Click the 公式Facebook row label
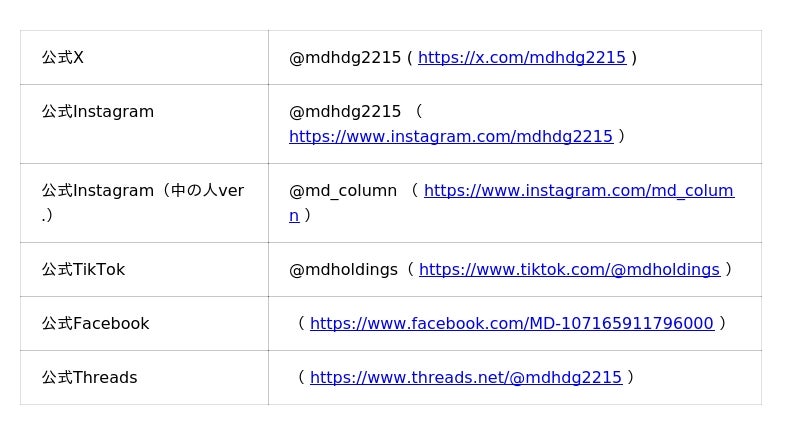This screenshot has height=435, width=800. coord(95,324)
